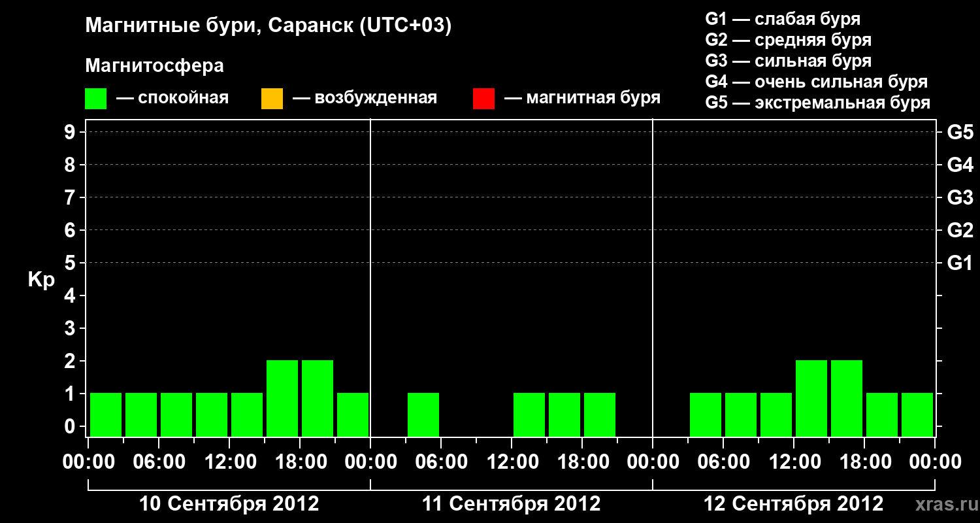Screen dimensions: 980x523
Task: Click the 06:00–09:00 bar on 10 September
Action: 176,414
